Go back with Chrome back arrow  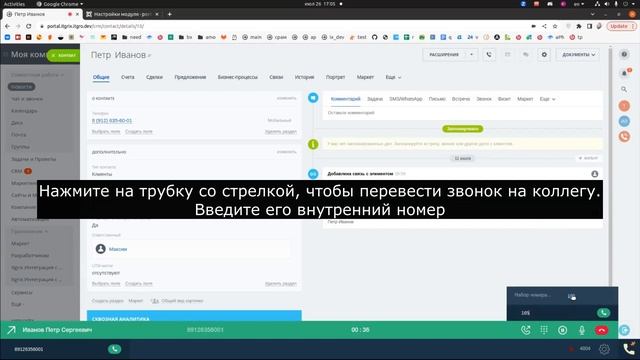click(x=8, y=26)
